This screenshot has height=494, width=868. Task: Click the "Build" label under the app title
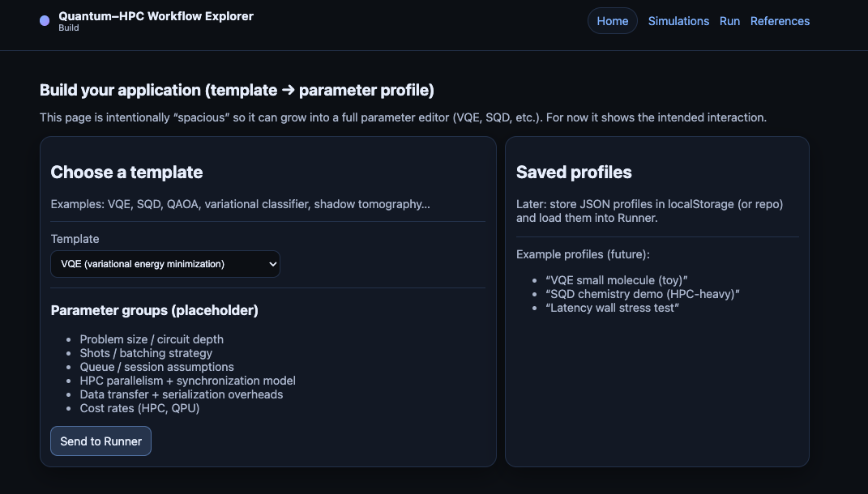68,27
